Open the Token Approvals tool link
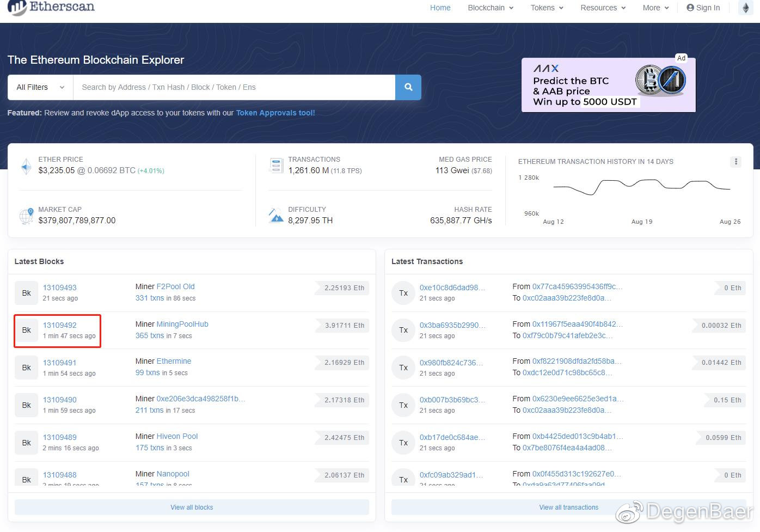The height and width of the screenshot is (532, 760). point(275,113)
